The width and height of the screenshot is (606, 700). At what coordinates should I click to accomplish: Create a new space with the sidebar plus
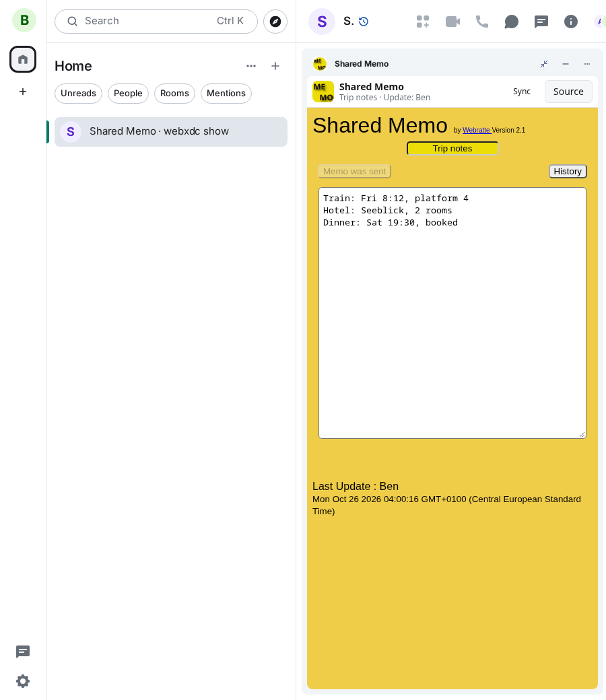click(23, 92)
